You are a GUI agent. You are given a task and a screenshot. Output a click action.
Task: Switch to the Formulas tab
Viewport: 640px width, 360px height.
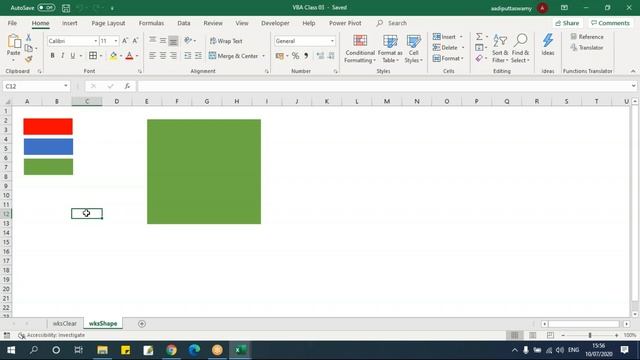coord(151,23)
